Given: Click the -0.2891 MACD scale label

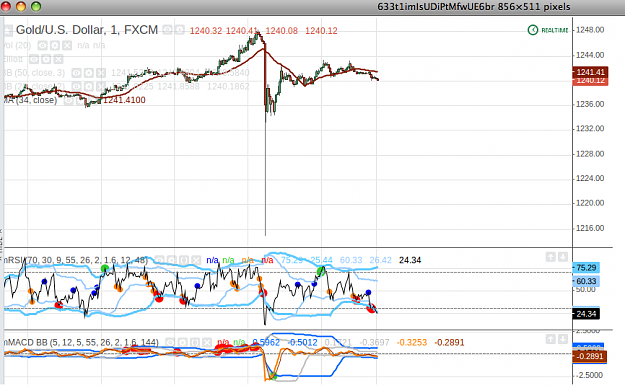Looking at the screenshot, I should pyautogui.click(x=590, y=356).
